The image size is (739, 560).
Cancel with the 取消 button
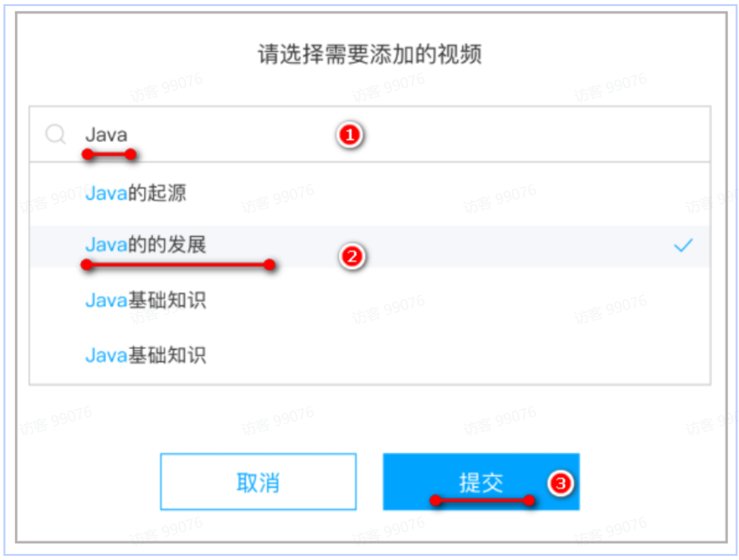[x=258, y=481]
